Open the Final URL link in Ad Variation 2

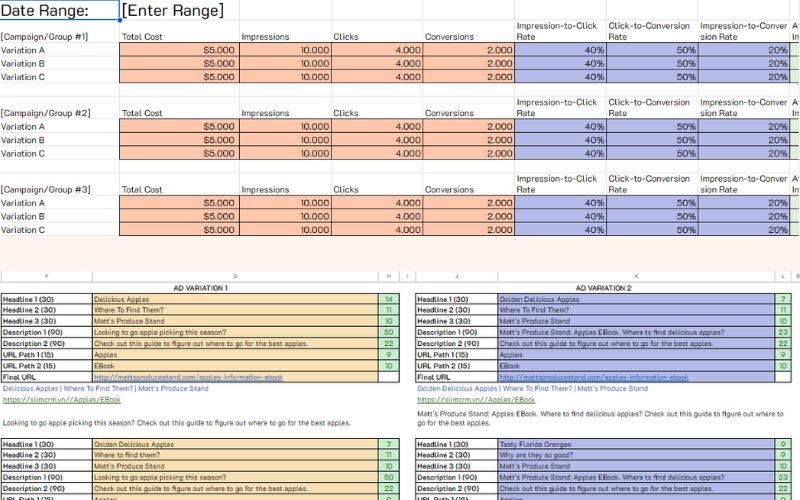594,377
